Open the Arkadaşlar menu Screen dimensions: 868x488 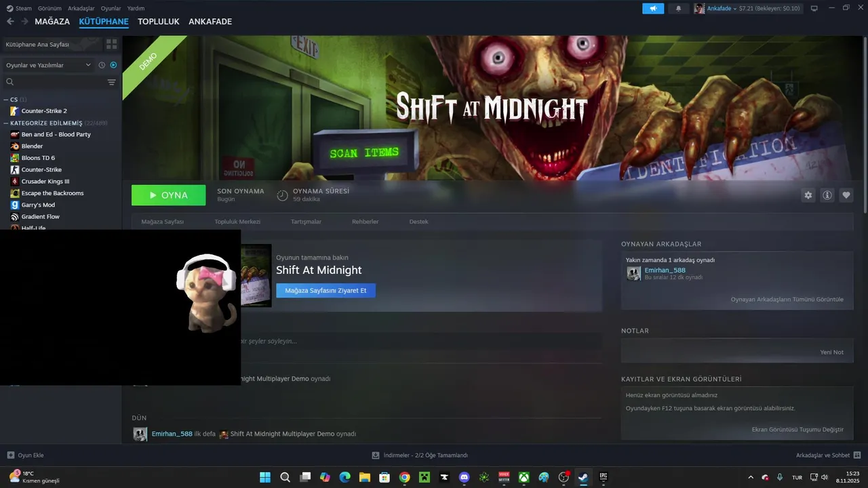pos(81,8)
